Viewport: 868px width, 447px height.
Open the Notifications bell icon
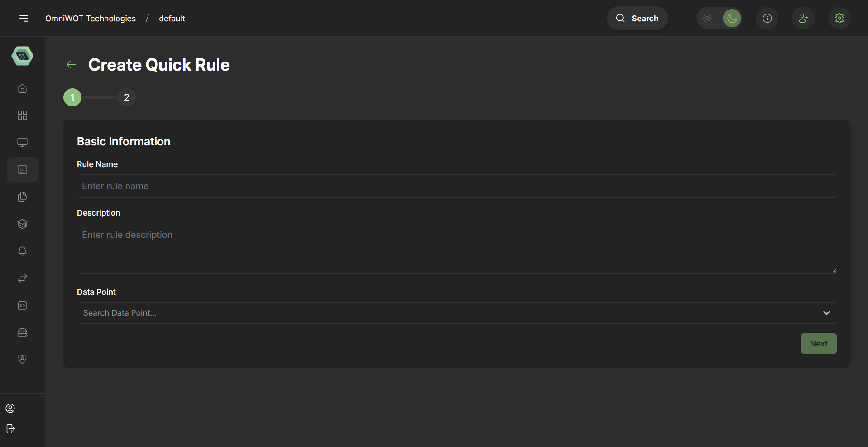tap(22, 251)
